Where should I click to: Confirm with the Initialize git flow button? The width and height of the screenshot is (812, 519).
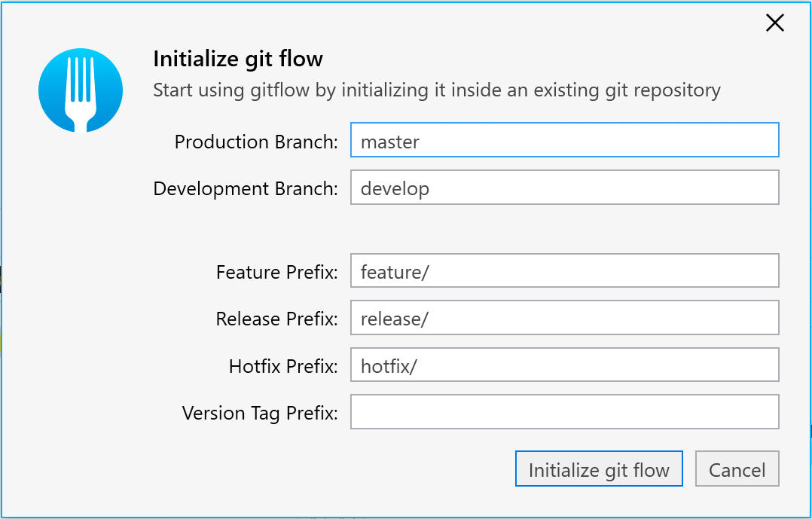point(599,469)
